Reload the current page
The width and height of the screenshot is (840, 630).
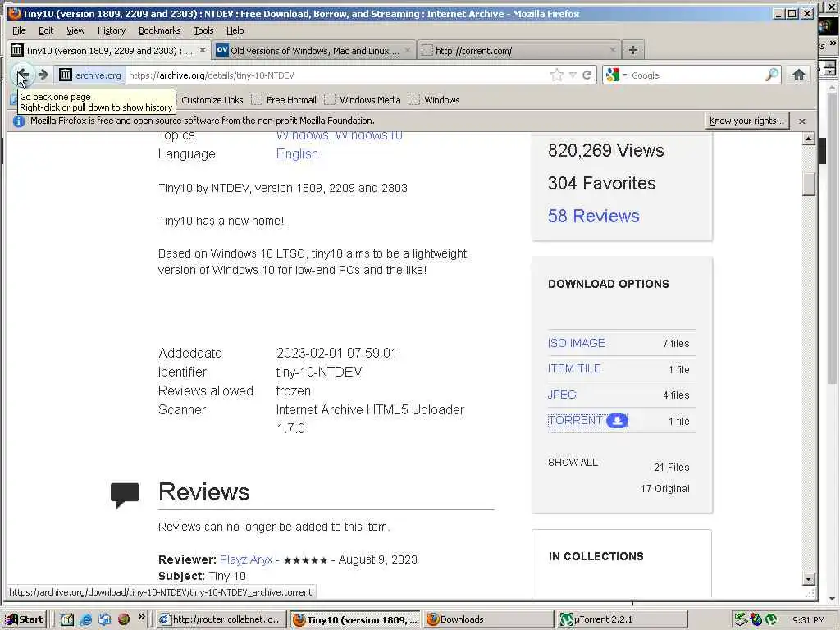click(587, 75)
